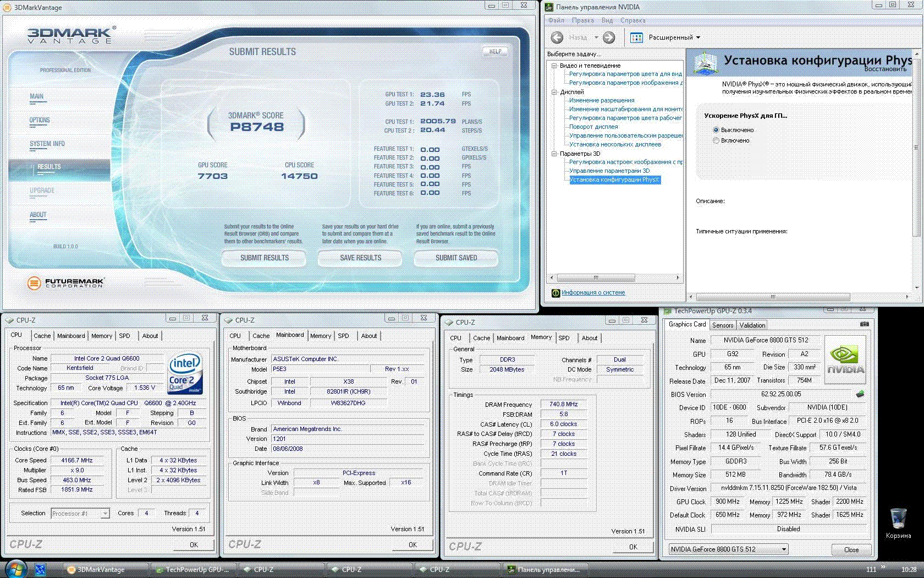Open About tab in CPU-Z Memory window
Screen dimensions: 924x578
pos(589,338)
